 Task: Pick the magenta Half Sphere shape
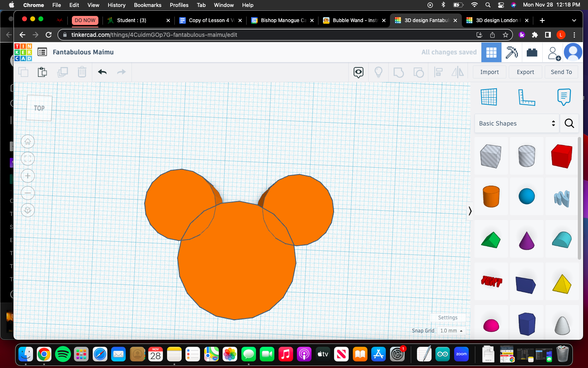491,325
